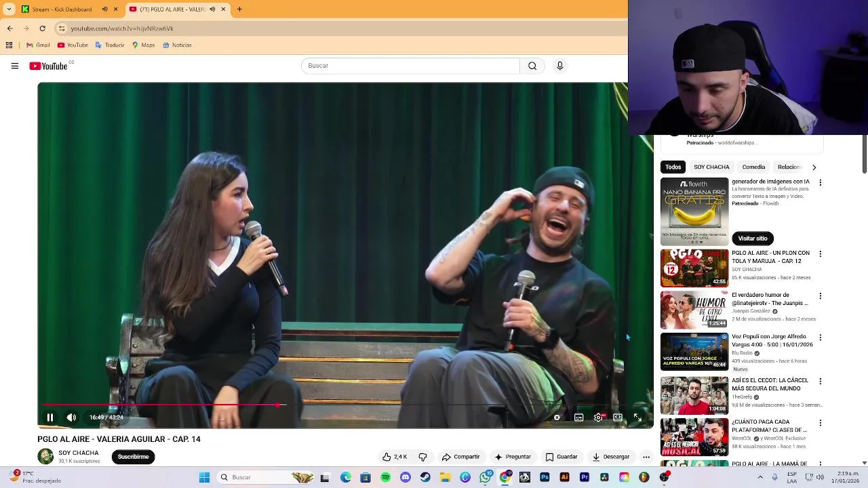Focus the YouTube Buscar search field
Screen dimensions: 868x488
(x=410, y=66)
